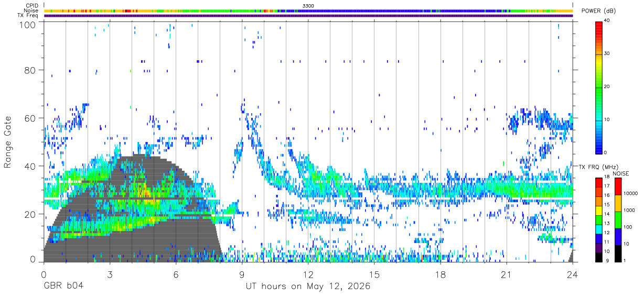Click the x-axis tick label 6

coord(176,274)
